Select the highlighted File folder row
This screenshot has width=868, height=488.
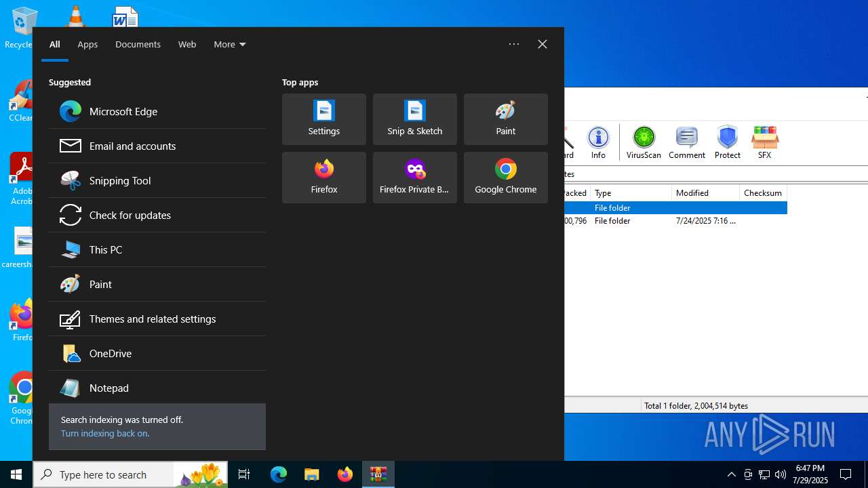pyautogui.click(x=675, y=207)
